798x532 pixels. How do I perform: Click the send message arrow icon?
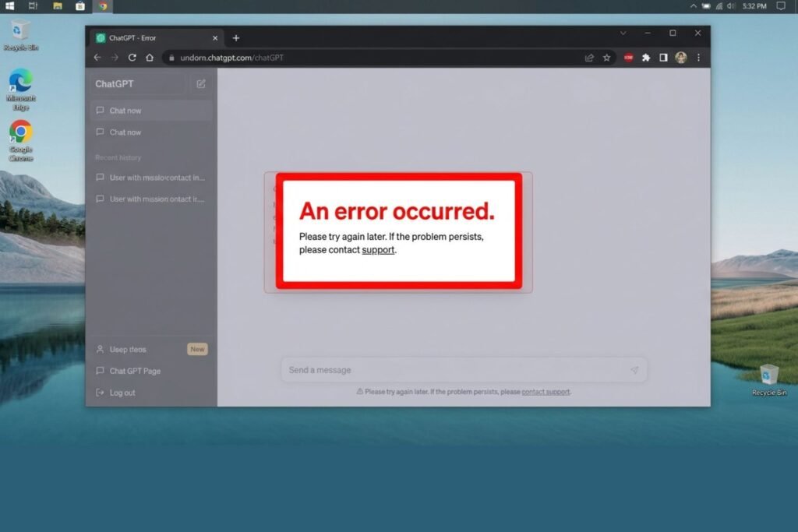pos(634,370)
